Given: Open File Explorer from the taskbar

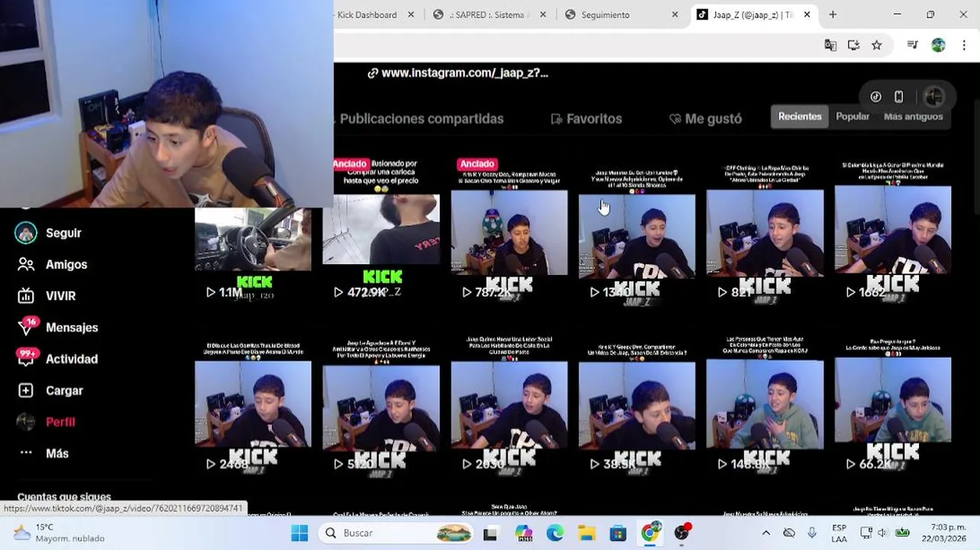Looking at the screenshot, I should click(586, 533).
